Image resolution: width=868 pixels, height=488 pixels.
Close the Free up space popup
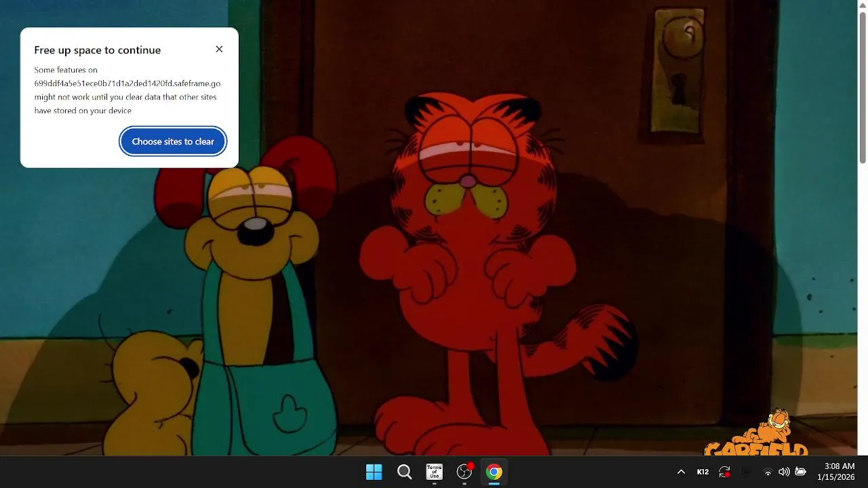[x=219, y=49]
